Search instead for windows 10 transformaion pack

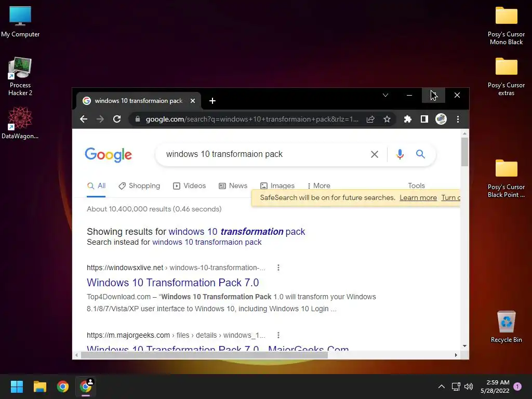point(207,242)
